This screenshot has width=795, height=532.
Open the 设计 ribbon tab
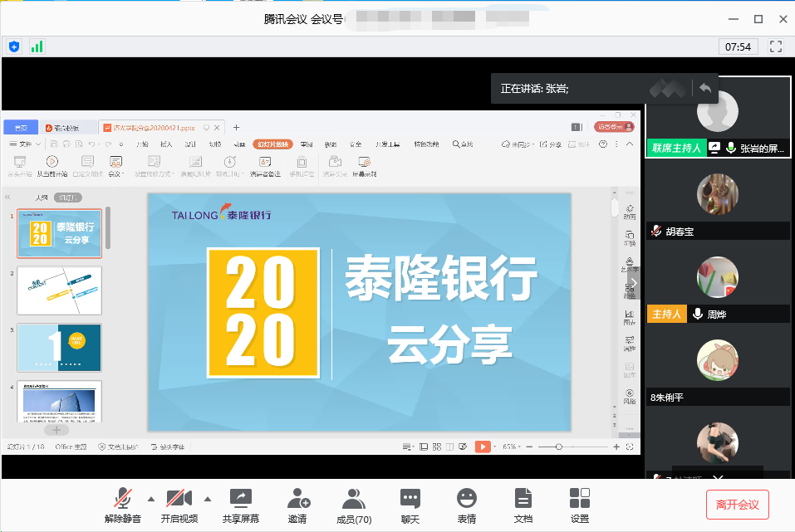[x=190, y=144]
